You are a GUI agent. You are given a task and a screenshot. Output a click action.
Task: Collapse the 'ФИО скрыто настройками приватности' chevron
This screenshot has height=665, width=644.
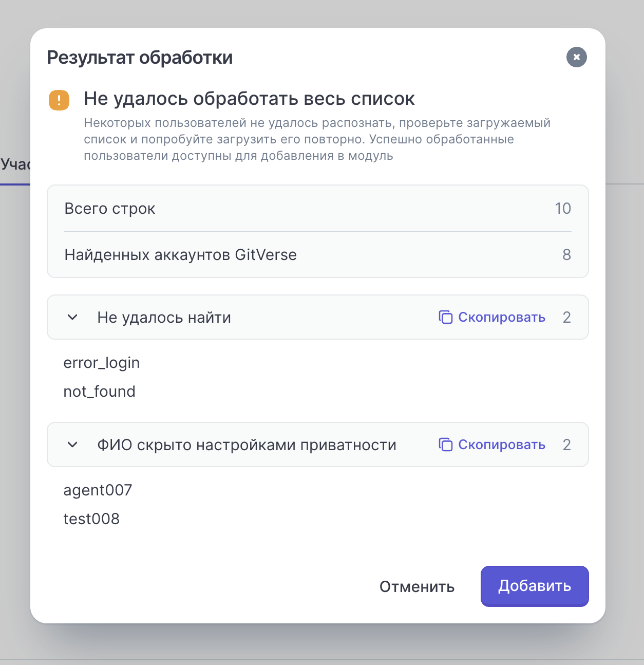click(72, 445)
